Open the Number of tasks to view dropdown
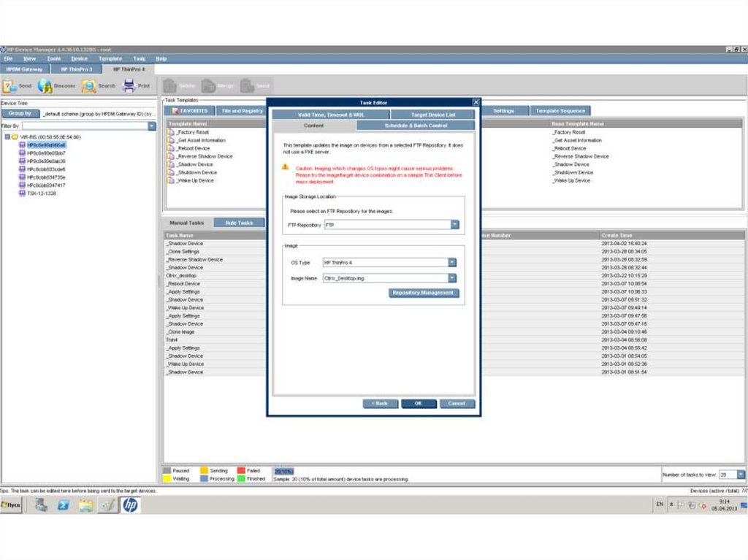Image resolution: width=748 pixels, height=560 pixels. (741, 475)
